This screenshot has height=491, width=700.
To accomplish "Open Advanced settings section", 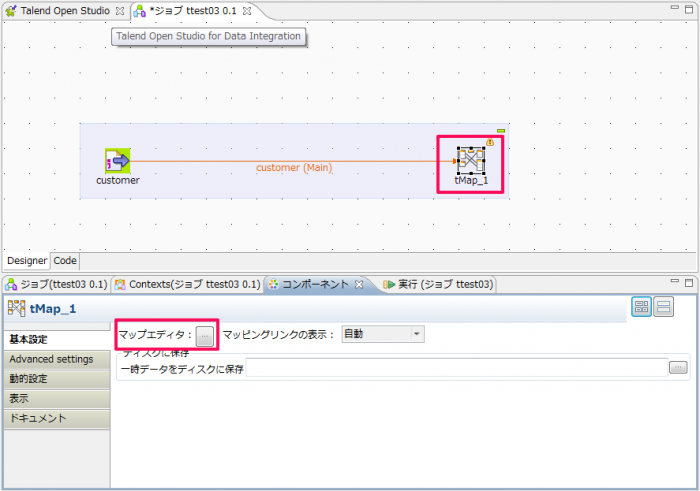I will click(57, 359).
